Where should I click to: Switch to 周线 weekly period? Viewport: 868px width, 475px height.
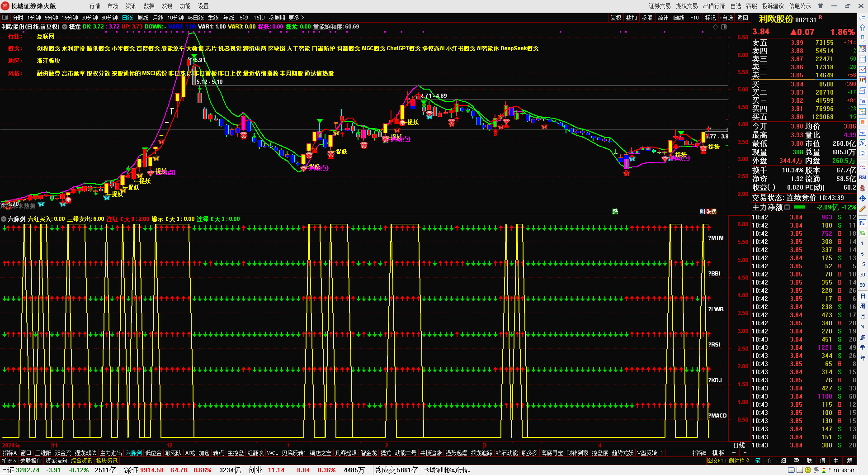[143, 18]
